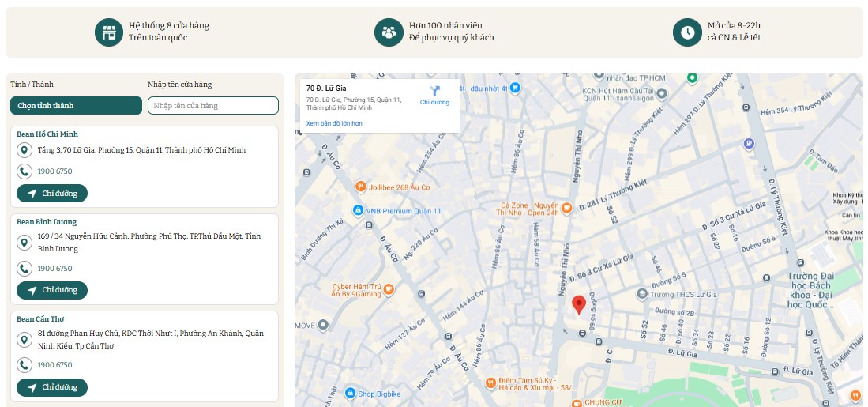Click phone icon in Bean Hồ Chí Minh card

pyautogui.click(x=24, y=171)
